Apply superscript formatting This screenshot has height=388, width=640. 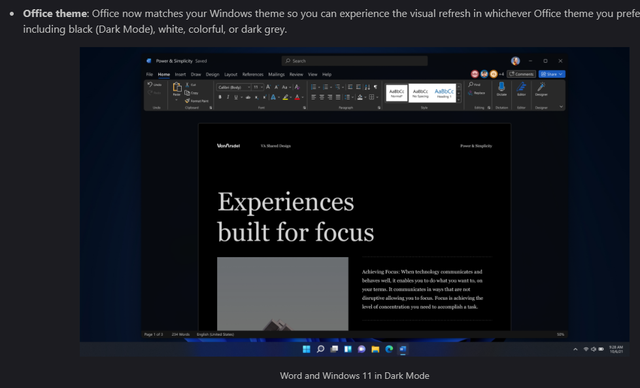264,97
